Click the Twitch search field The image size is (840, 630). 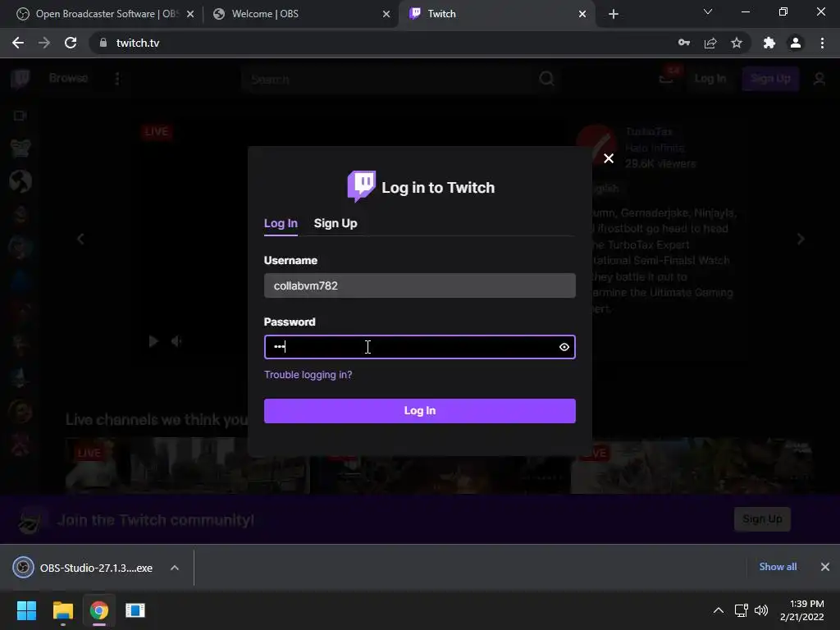pos(387,80)
